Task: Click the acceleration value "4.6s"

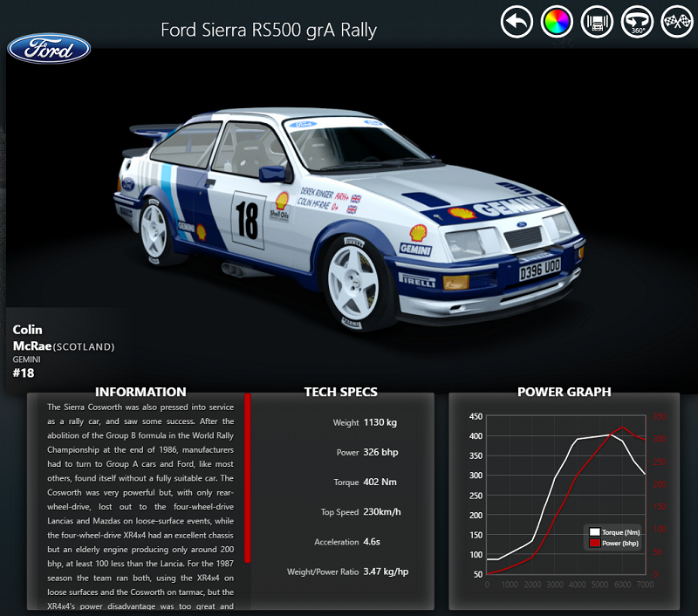Action: (x=372, y=542)
